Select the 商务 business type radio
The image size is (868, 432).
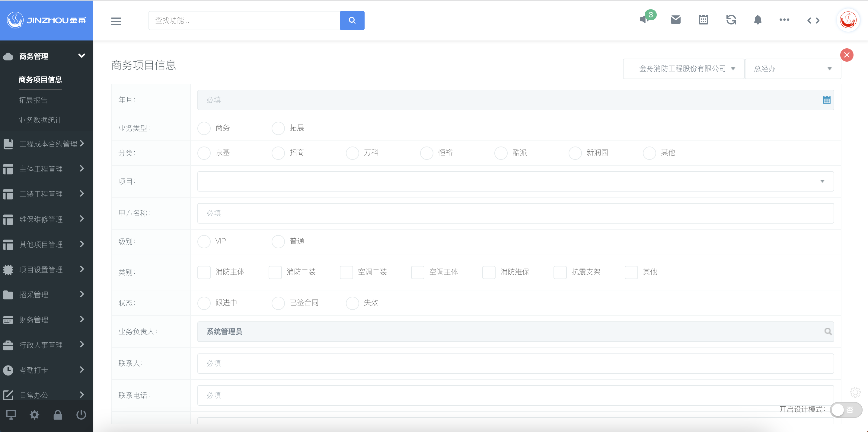pyautogui.click(x=204, y=128)
